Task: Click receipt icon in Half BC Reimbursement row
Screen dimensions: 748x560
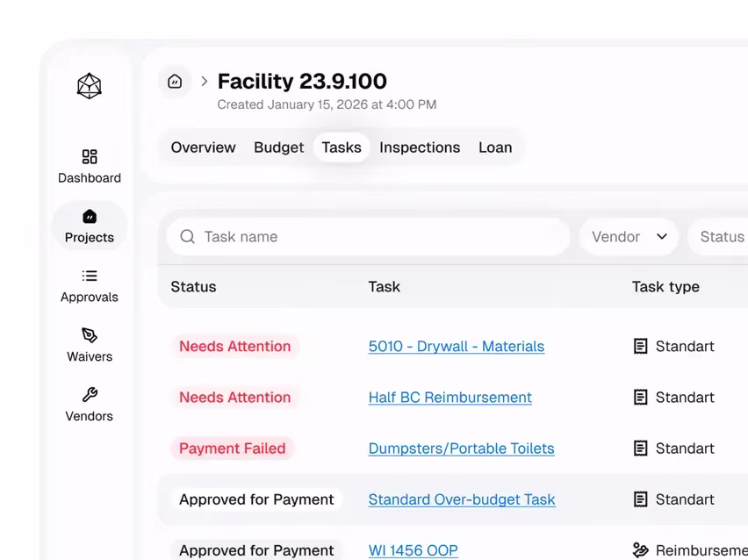Action: pyautogui.click(x=640, y=397)
